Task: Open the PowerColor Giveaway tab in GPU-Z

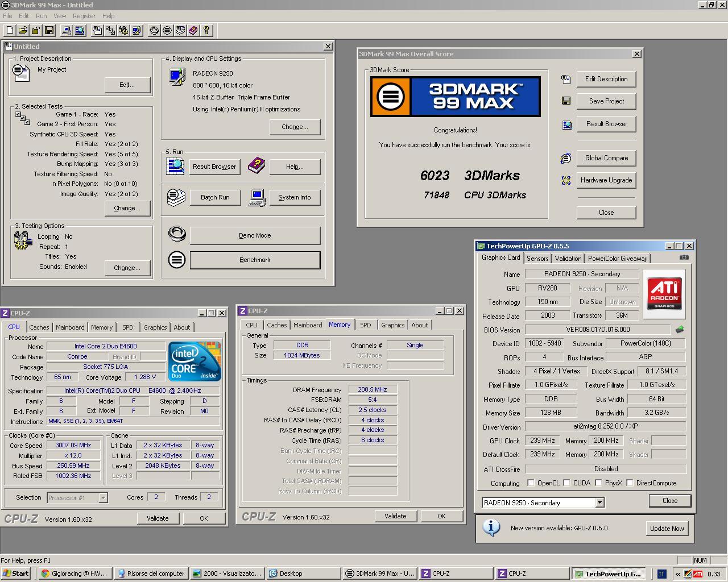Action: click(x=618, y=258)
